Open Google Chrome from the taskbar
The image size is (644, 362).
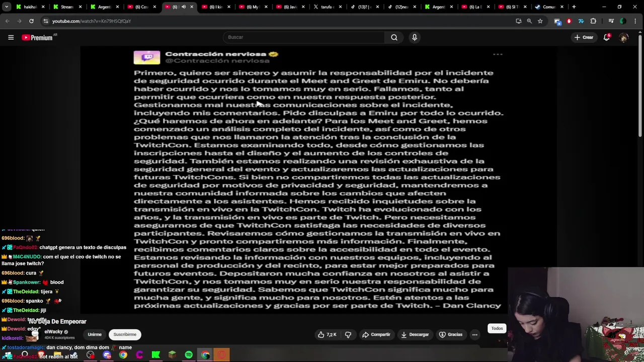123,355
